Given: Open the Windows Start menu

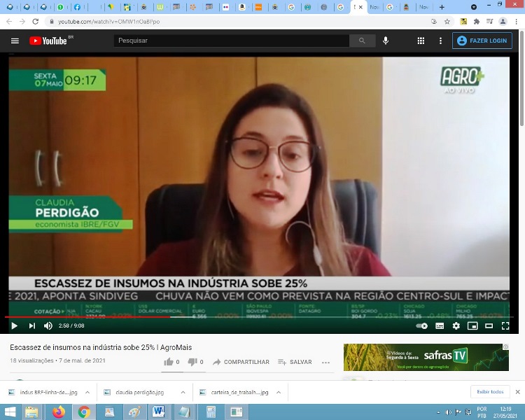Looking at the screenshot, I should tap(10, 412).
